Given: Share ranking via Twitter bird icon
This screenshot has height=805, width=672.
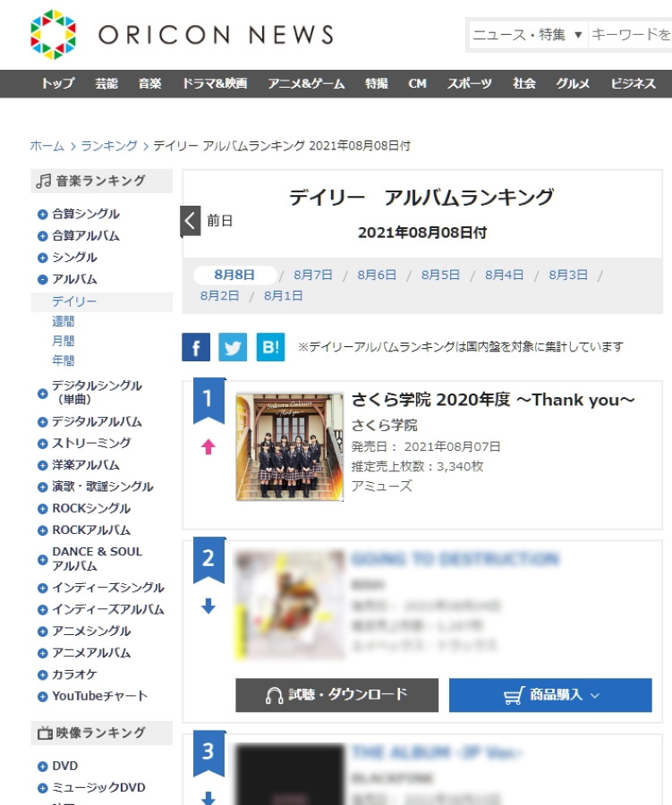Looking at the screenshot, I should click(233, 347).
